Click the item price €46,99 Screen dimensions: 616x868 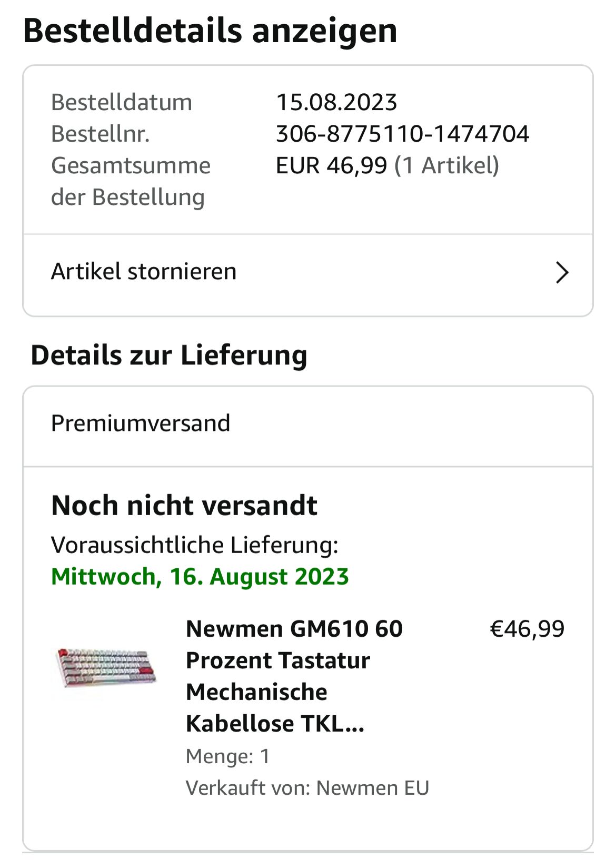pos(527,629)
